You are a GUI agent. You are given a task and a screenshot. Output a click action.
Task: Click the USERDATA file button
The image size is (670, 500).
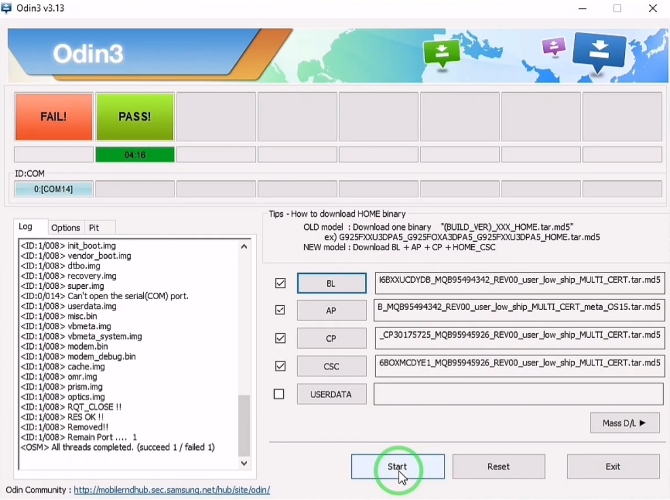(332, 394)
